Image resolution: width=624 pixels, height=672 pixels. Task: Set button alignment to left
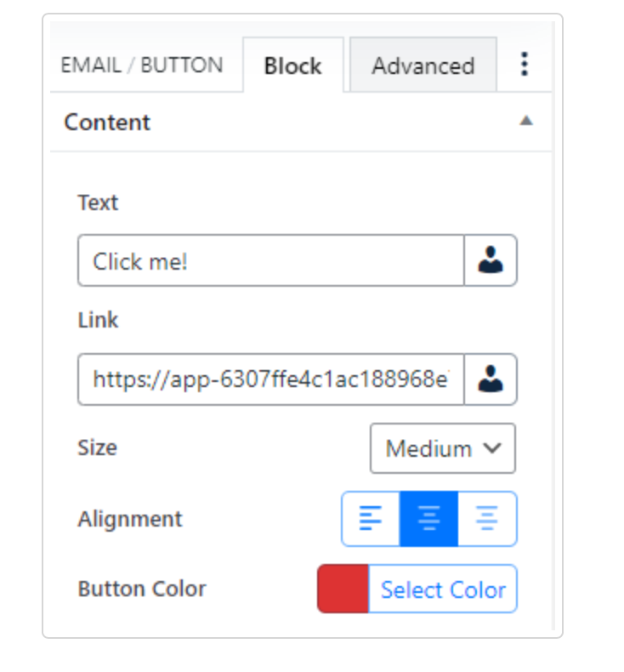[371, 519]
